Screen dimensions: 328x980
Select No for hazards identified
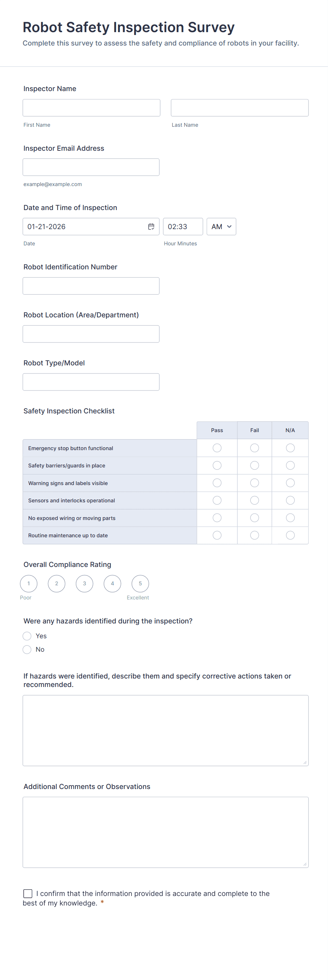pos(27,650)
